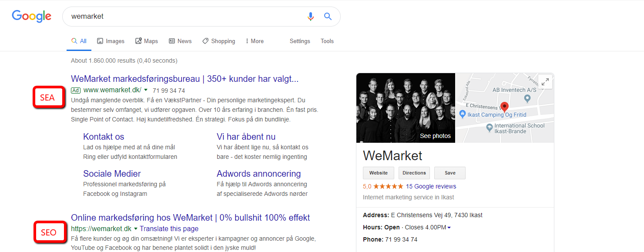
Task: Expand the opening hours dropdown
Action: [x=449, y=228]
